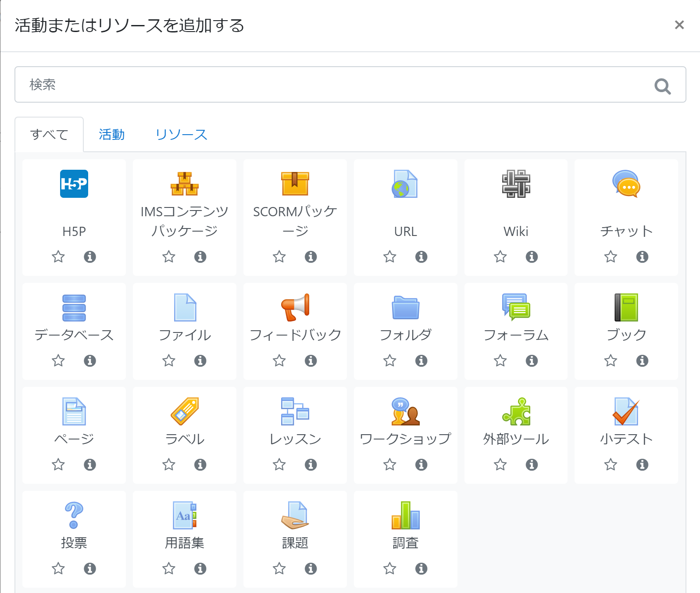Select the H5P activity icon

point(74,184)
